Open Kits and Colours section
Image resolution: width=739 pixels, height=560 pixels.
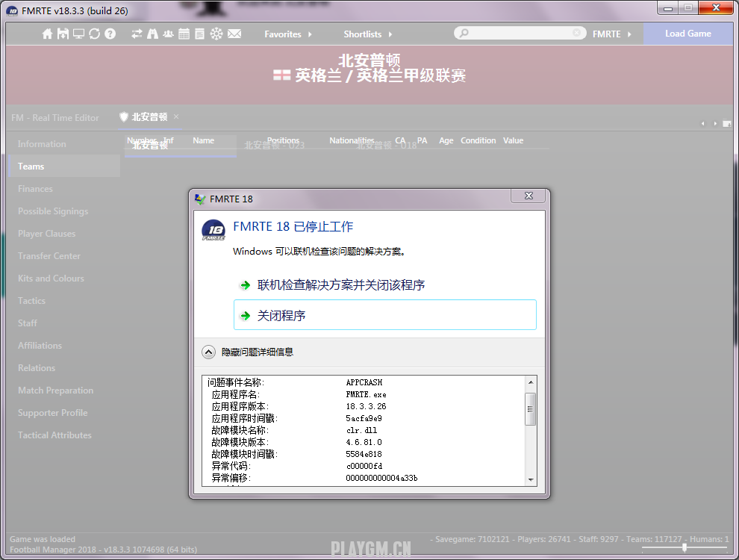[x=64, y=278]
